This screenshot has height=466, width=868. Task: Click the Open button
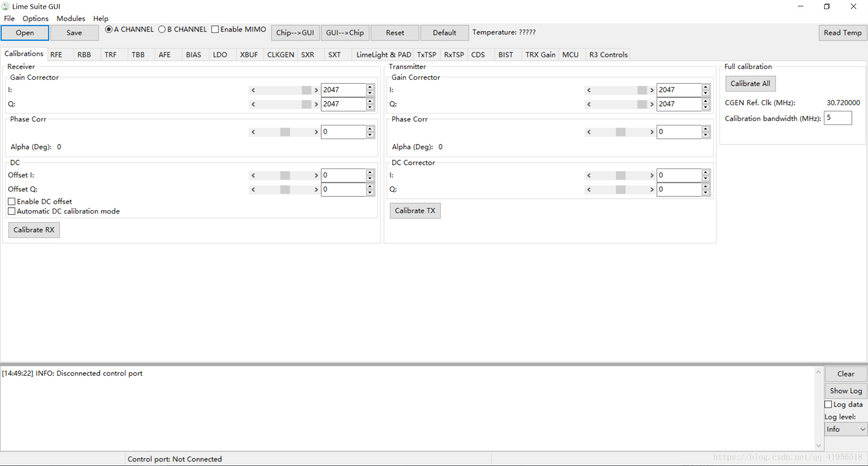25,33
